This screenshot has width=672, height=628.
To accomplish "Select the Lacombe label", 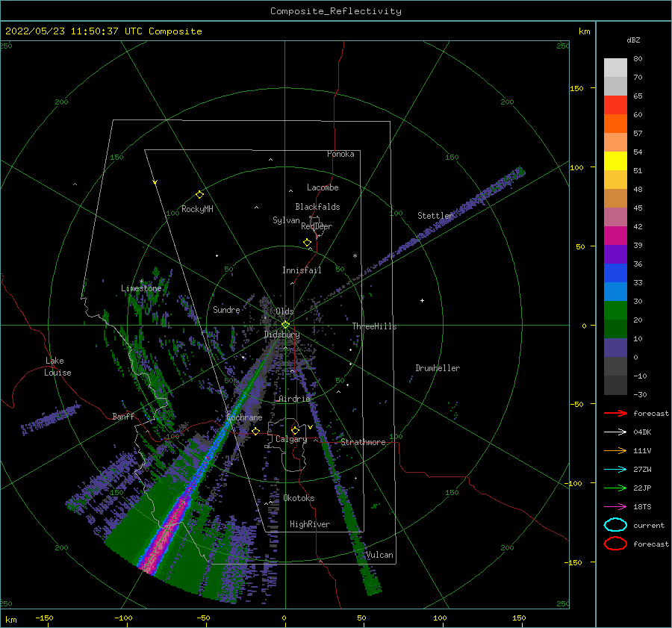I will (x=323, y=187).
